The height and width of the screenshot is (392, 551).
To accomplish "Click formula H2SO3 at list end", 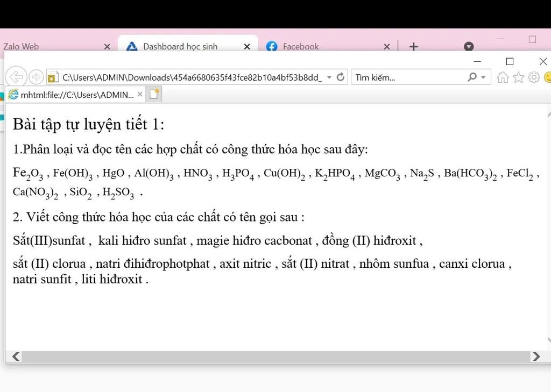I will pyautogui.click(x=118, y=193).
